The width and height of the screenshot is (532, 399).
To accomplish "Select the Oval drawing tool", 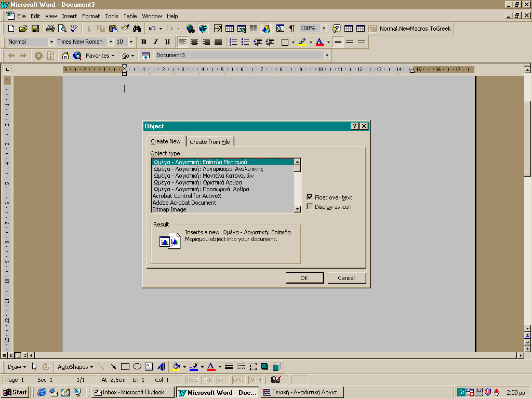I will click(137, 367).
